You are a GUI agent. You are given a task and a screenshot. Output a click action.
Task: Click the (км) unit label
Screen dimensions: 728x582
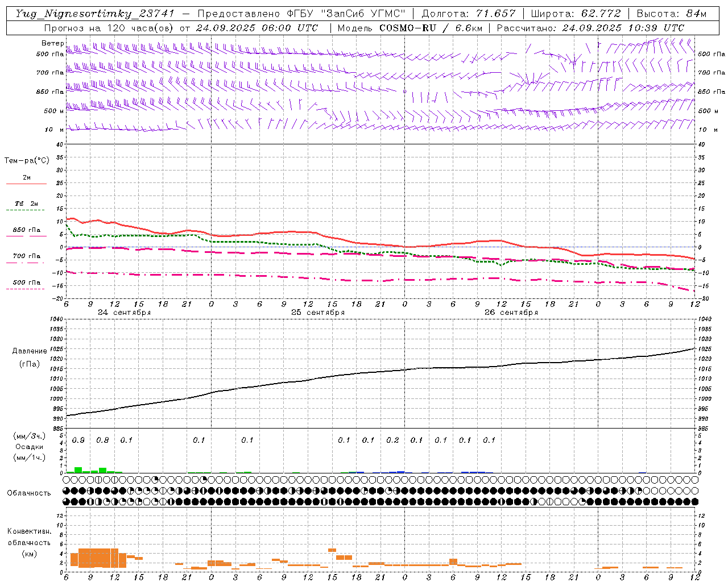pos(29,554)
